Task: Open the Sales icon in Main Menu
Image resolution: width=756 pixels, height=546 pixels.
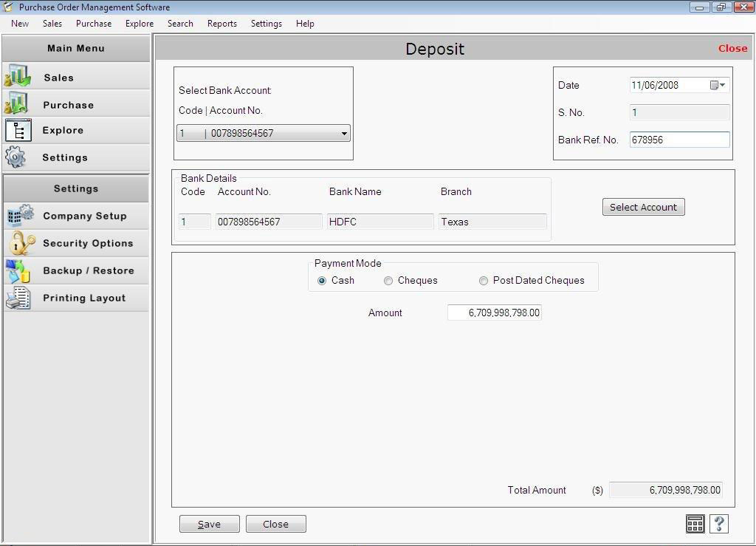Action: click(x=18, y=76)
